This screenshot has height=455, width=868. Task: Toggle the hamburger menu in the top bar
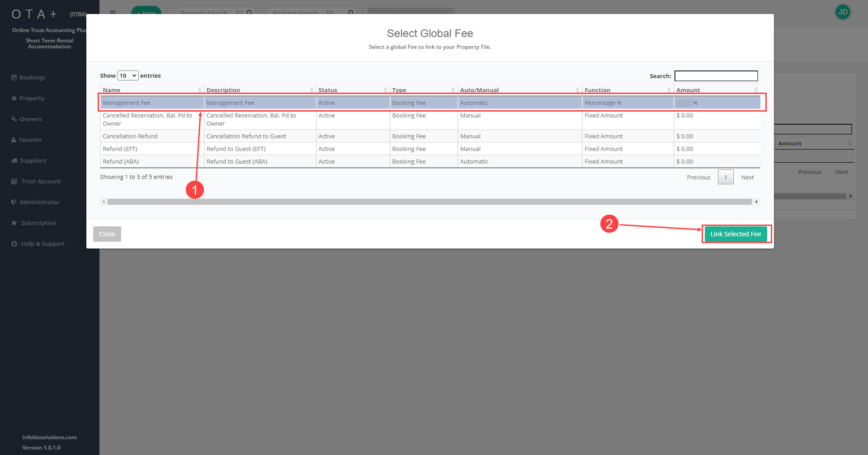(113, 12)
